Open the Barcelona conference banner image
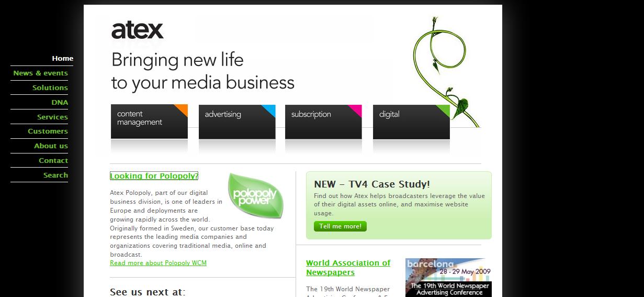The height and width of the screenshot is (297, 644). point(448,278)
